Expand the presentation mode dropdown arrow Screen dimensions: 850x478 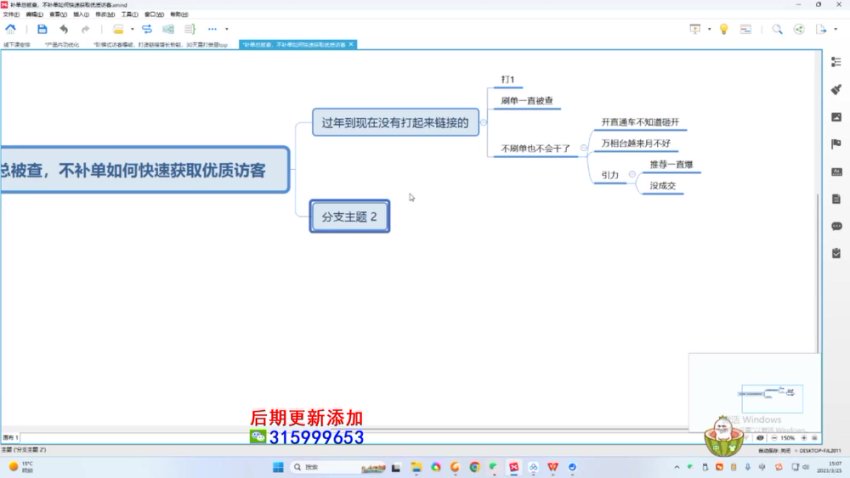point(707,29)
